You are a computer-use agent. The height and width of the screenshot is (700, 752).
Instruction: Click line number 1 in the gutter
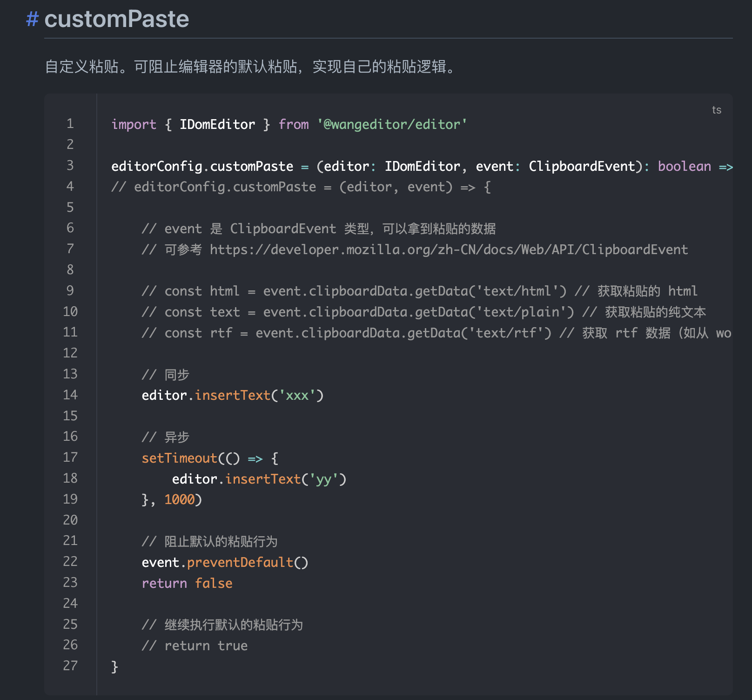[70, 124]
